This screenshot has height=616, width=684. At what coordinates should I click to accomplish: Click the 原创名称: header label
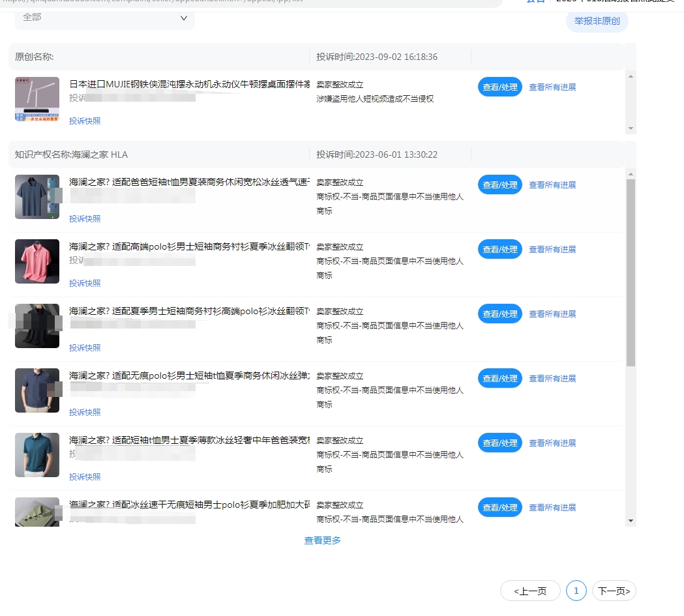pyautogui.click(x=34, y=57)
